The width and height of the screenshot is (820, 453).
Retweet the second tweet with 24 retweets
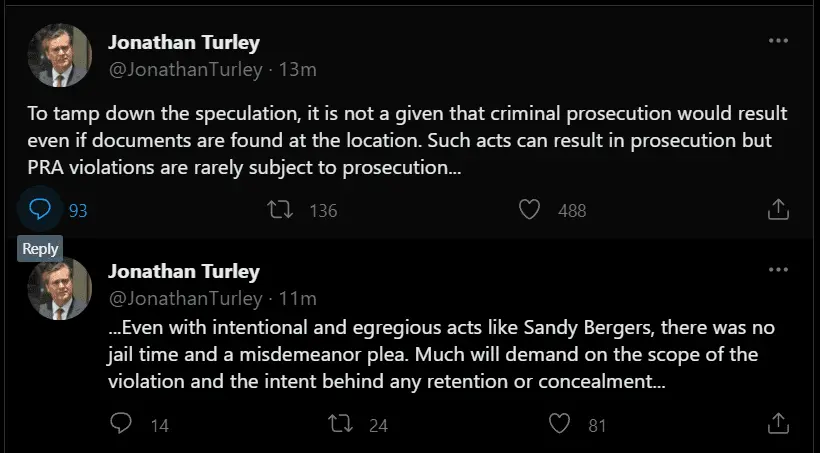point(341,424)
